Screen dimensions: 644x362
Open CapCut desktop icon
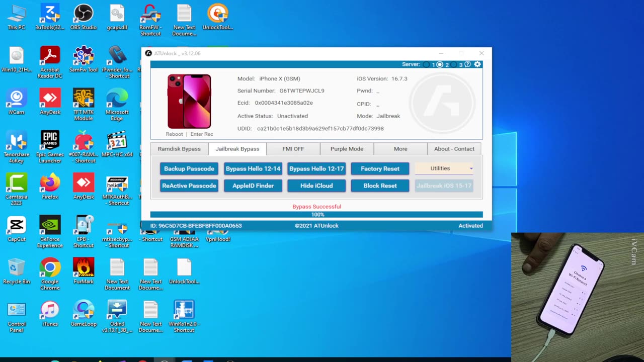coord(16,229)
